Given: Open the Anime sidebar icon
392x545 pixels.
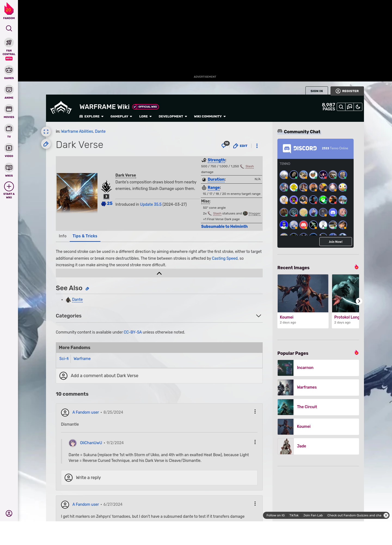Looking at the screenshot, I should 9,90.
